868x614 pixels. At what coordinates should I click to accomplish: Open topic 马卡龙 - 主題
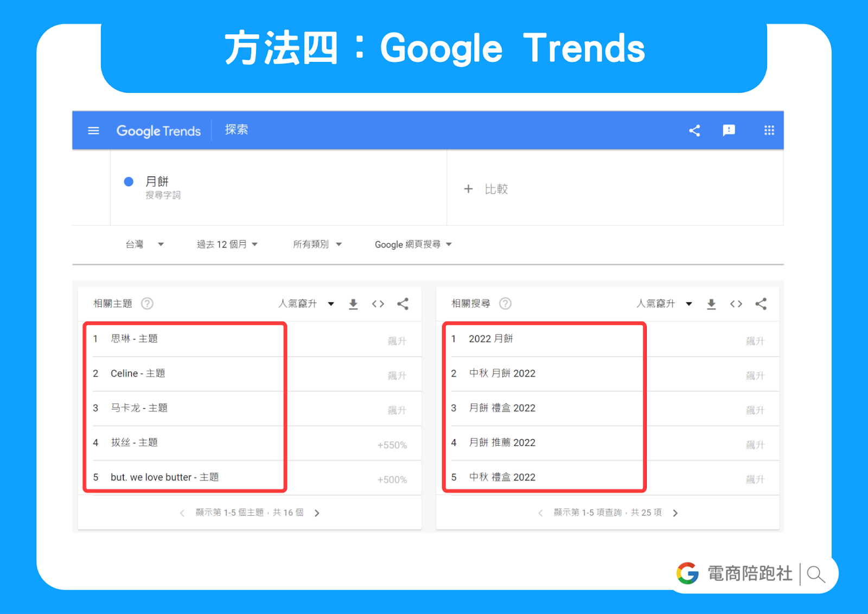pos(139,408)
